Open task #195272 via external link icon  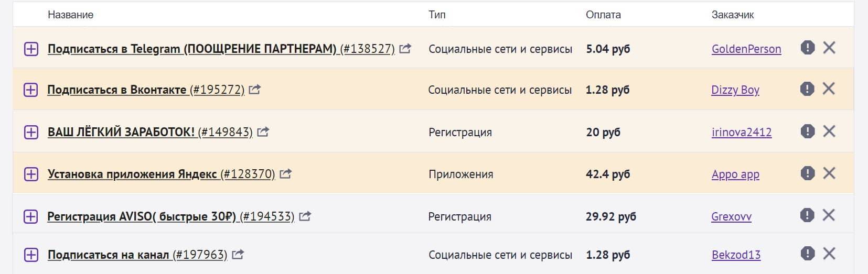pyautogui.click(x=254, y=90)
